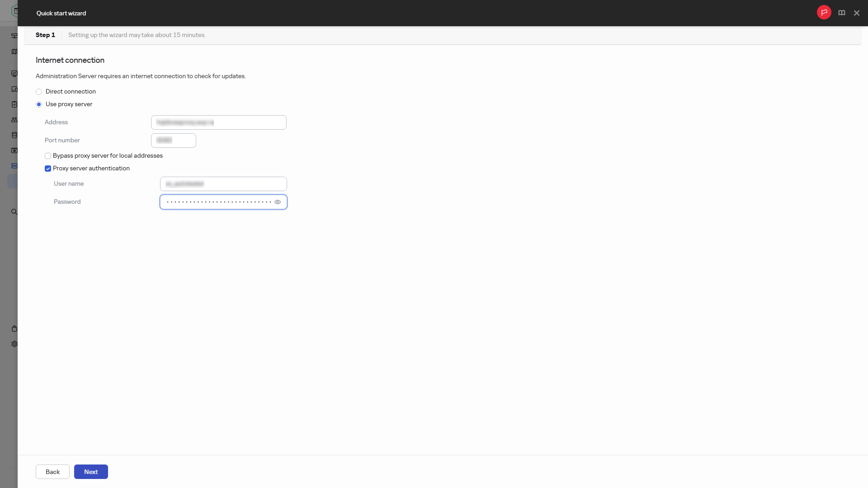Viewport: 868px width, 488px height.
Task: Open the search icon in sidebar
Action: click(14, 212)
